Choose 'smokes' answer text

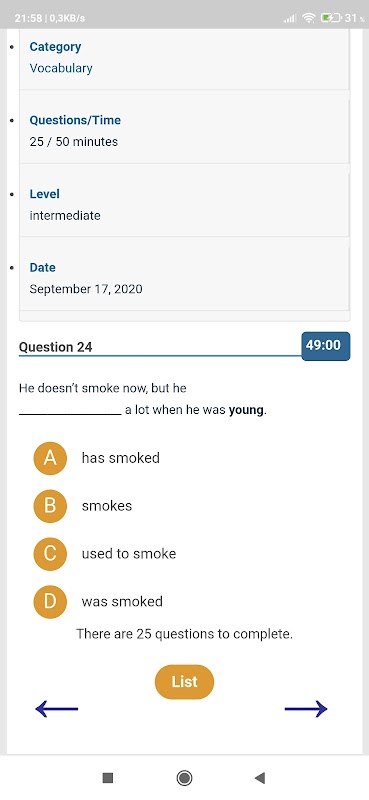point(107,506)
